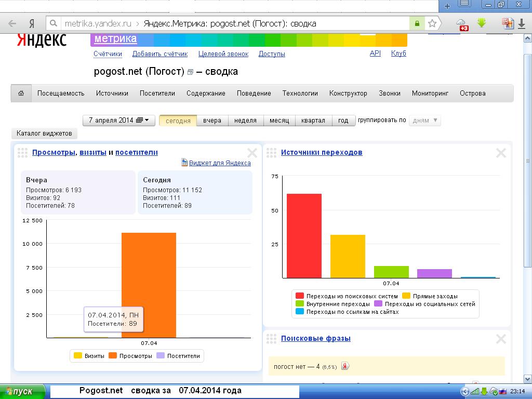
Task: Open the Острова menu
Action: click(x=472, y=94)
